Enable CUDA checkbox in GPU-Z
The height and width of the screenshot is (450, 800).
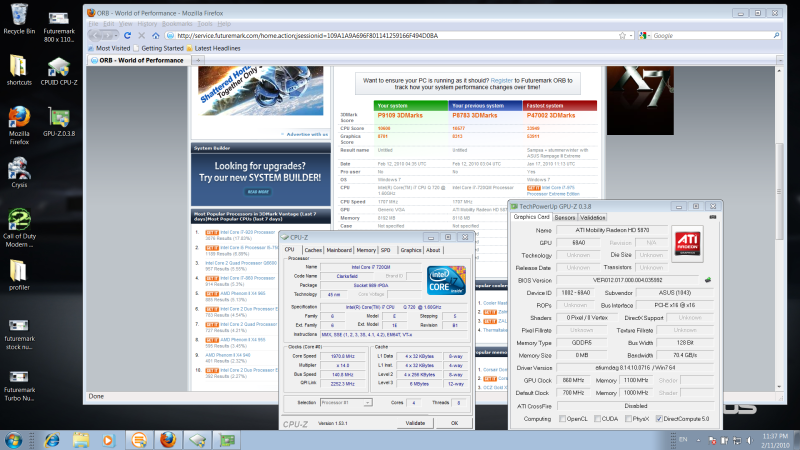point(597,419)
